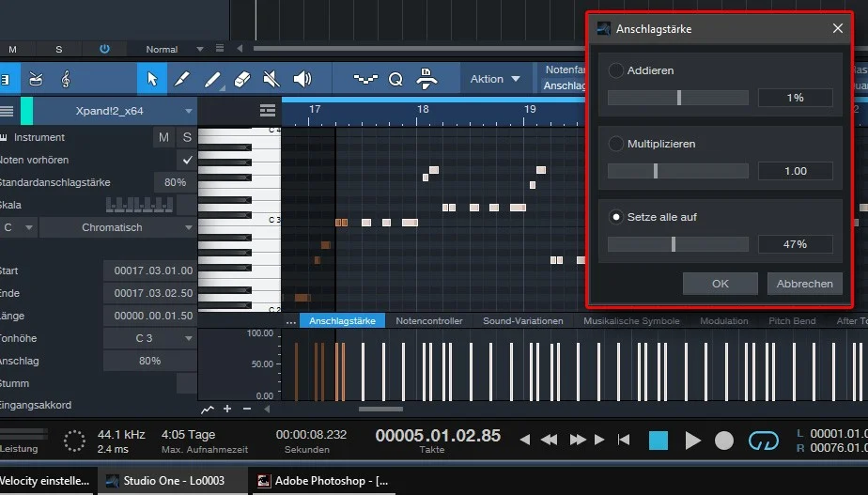Select the Eraser tool

(x=242, y=79)
